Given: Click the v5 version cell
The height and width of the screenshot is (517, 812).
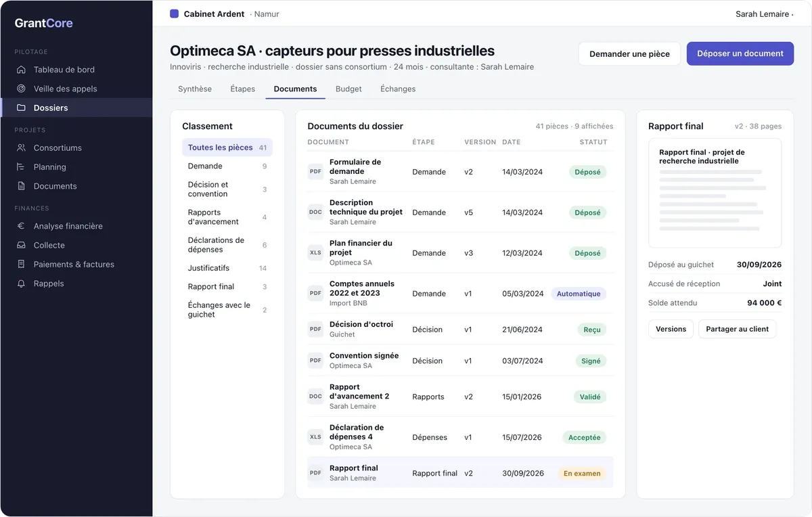Looking at the screenshot, I should [469, 212].
